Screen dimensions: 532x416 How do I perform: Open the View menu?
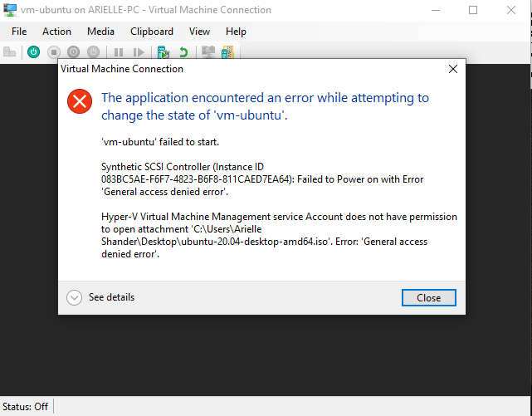click(199, 31)
